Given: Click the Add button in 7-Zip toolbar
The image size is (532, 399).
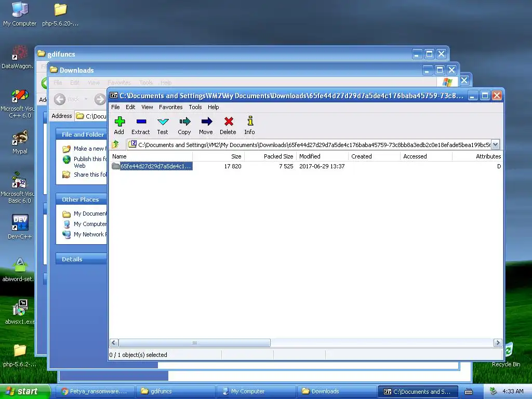Looking at the screenshot, I should (119, 126).
